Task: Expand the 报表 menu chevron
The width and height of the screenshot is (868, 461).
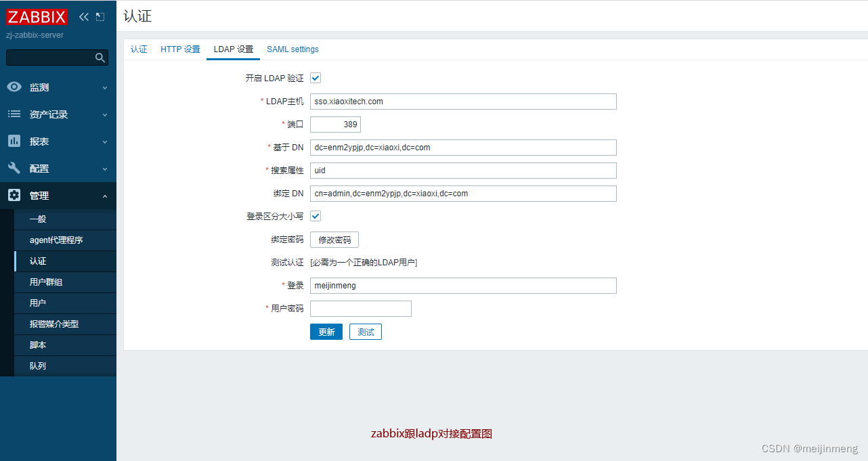Action: pyautogui.click(x=105, y=142)
